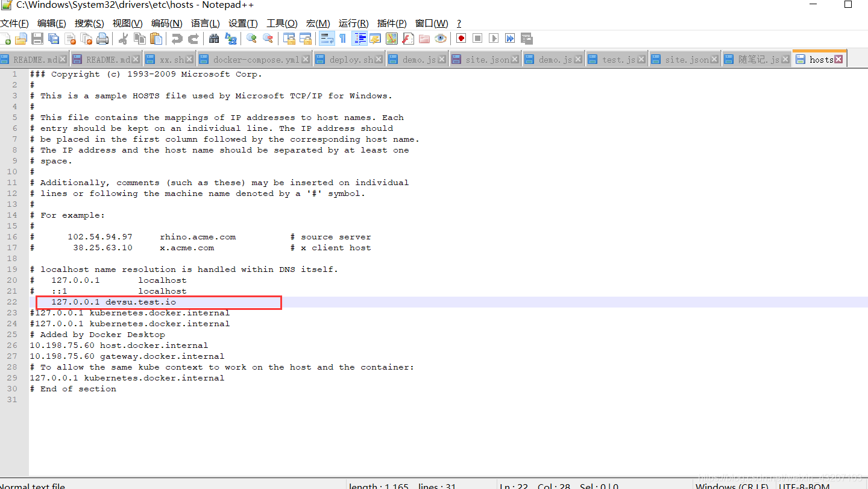Switch to the xx.sh tab
868x489 pixels.
coord(168,60)
